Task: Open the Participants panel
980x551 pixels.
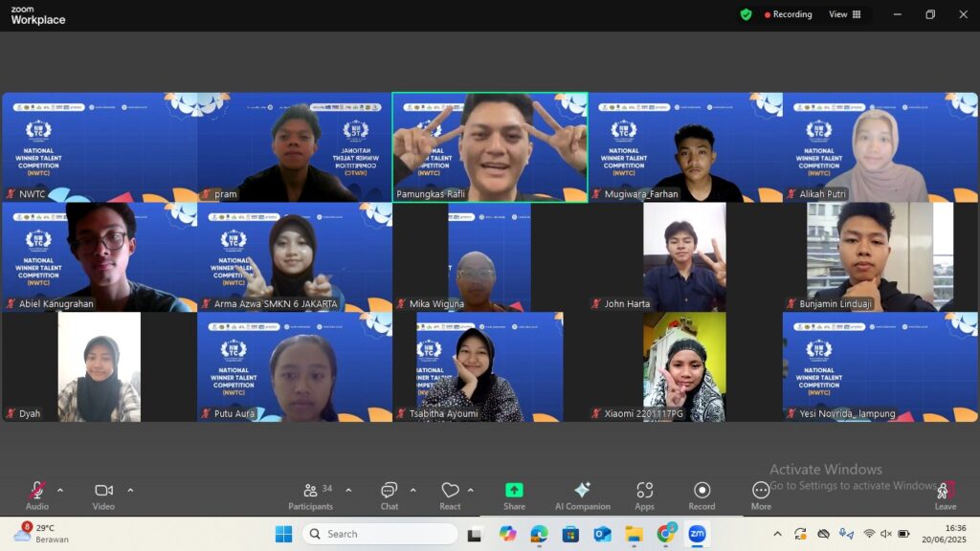Action: [311, 496]
